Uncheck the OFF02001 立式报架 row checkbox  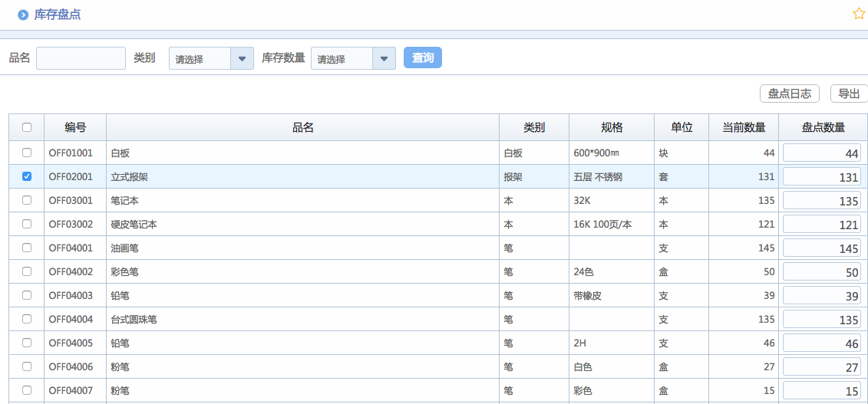[x=27, y=176]
